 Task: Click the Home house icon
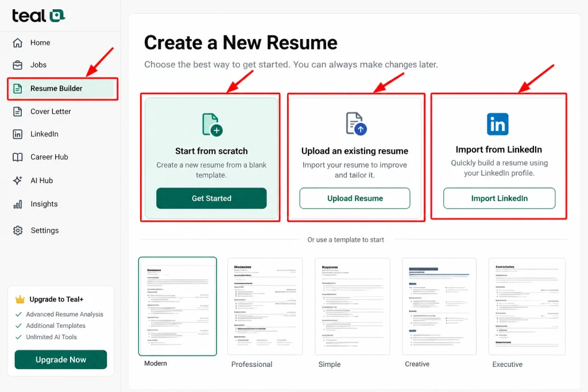point(18,42)
